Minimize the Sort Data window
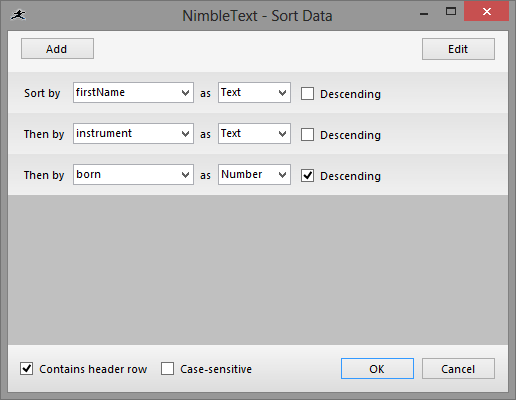516x400 pixels. tap(424, 14)
